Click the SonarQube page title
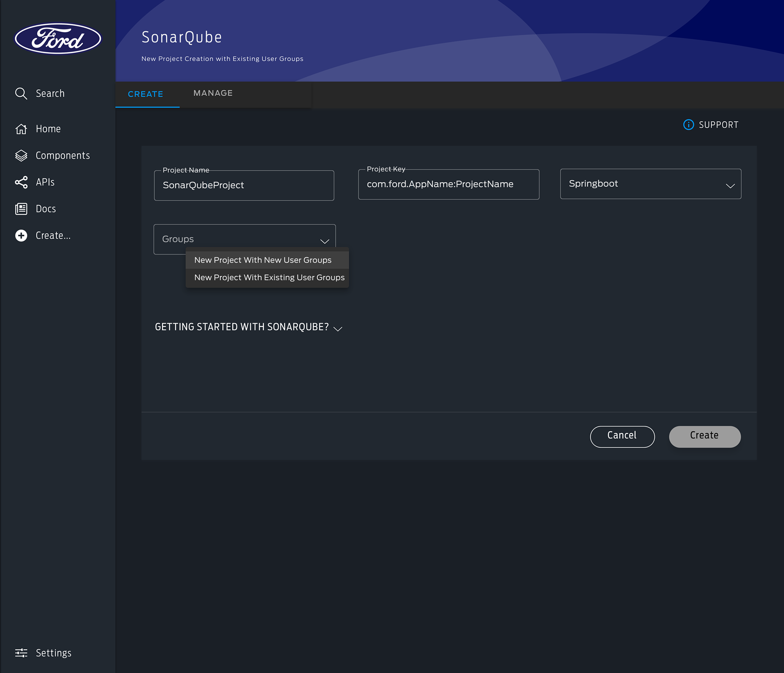 click(x=182, y=38)
